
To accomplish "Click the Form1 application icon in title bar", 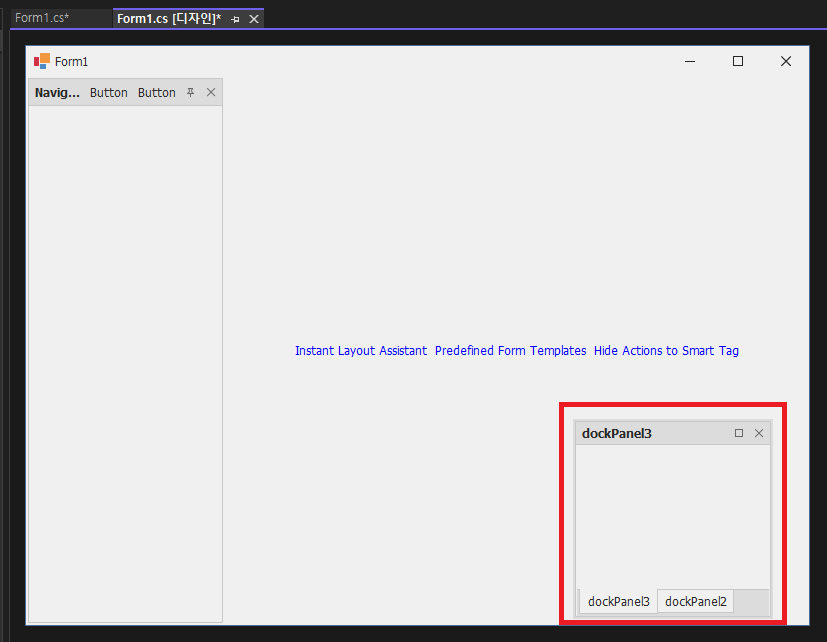I will click(x=42, y=61).
